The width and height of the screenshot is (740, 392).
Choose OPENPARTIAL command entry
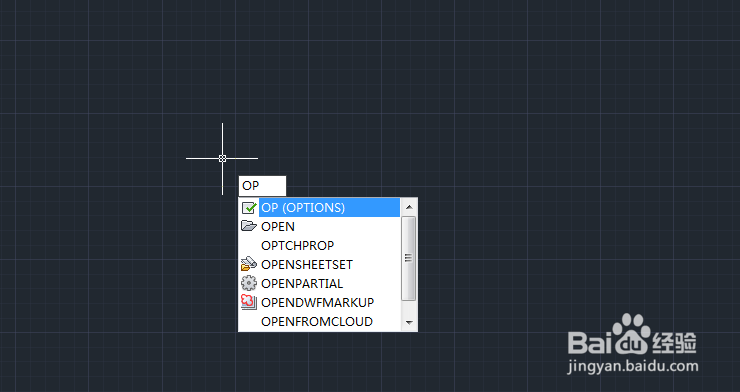point(320,284)
